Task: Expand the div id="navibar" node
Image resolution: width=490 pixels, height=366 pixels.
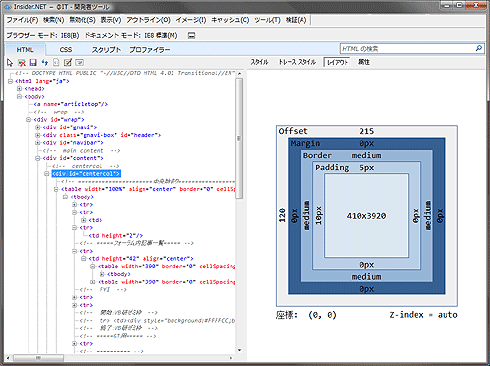Action: click(x=38, y=143)
